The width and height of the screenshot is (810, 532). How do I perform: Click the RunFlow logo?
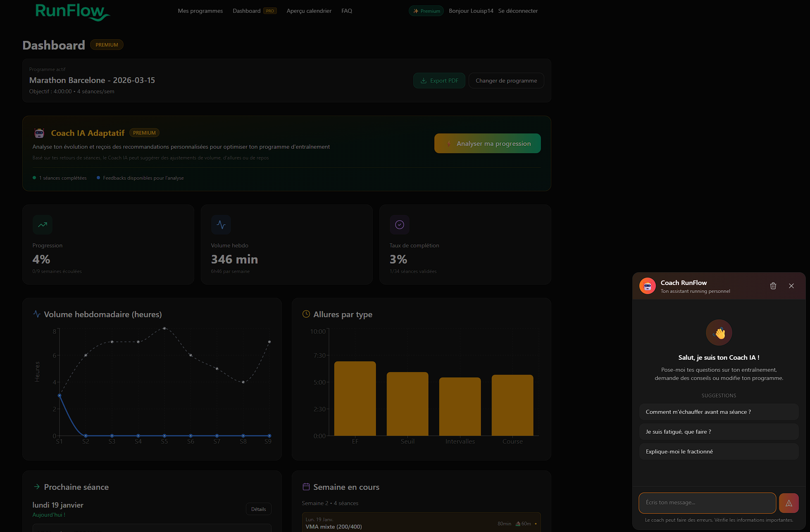pos(72,12)
